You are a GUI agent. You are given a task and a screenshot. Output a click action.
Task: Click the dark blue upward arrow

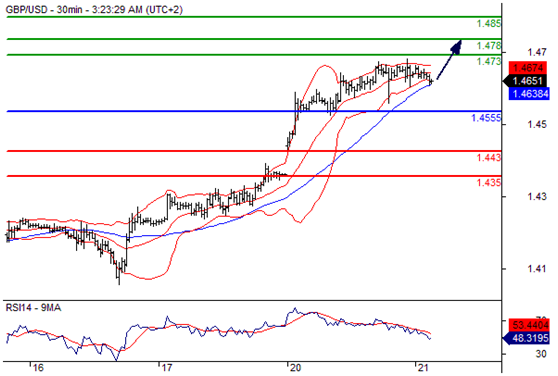(x=449, y=60)
